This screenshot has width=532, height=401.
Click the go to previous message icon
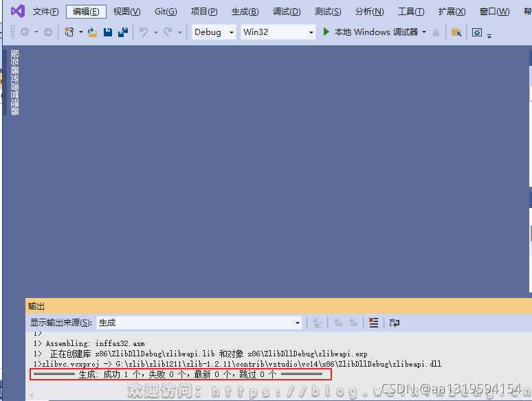click(337, 323)
